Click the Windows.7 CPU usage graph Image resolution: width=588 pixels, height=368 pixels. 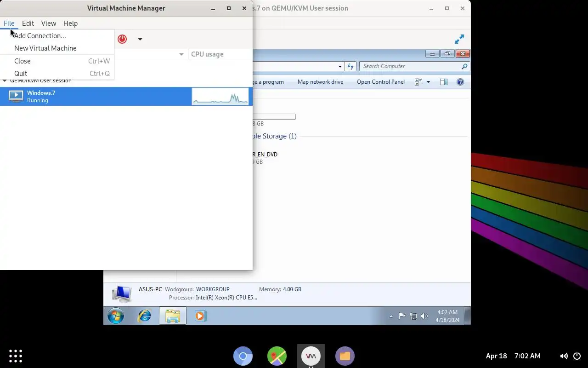pos(220,96)
